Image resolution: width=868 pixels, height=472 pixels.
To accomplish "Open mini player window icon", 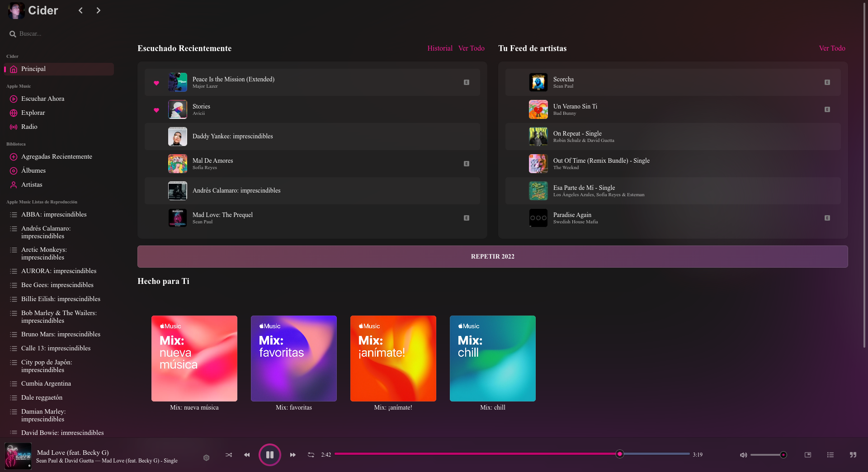I will (x=808, y=455).
